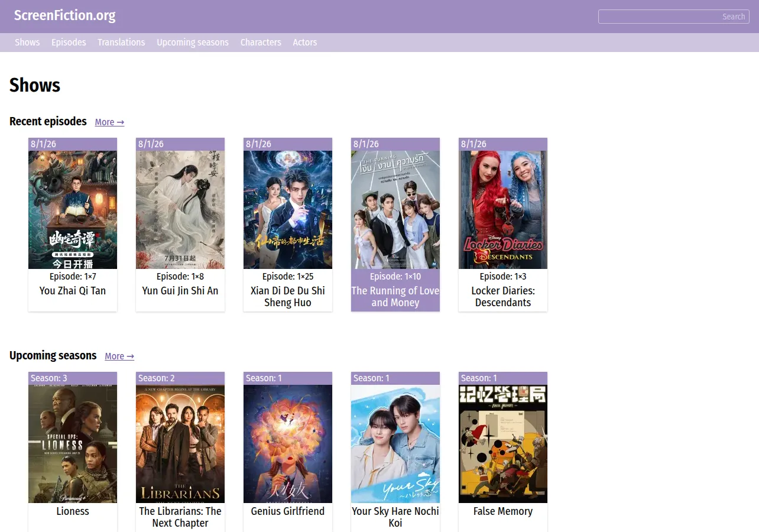
Task: Open the ScreenFiction.org home logo
Action: (65, 16)
